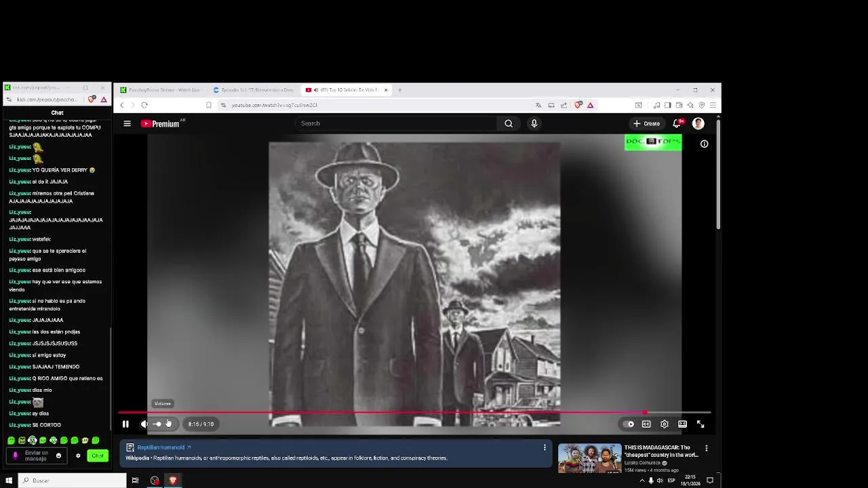The image size is (868, 488).
Task: Open the translate page icon
Action: [x=538, y=105]
